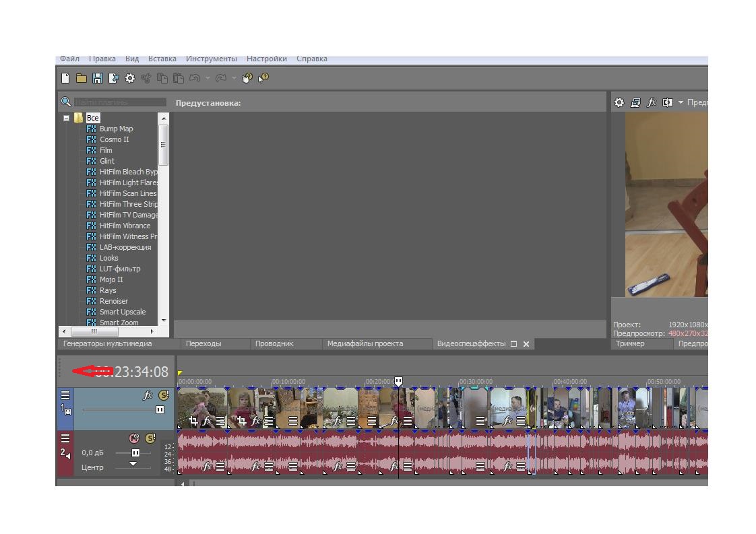Click the What's This help cursor icon
Viewport: 756px width, 534px height.
tap(263, 78)
